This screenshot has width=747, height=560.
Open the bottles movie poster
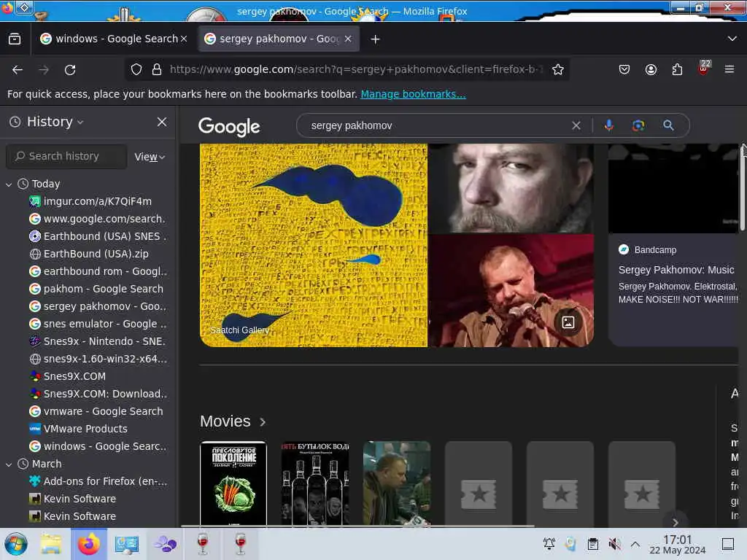coord(315,483)
